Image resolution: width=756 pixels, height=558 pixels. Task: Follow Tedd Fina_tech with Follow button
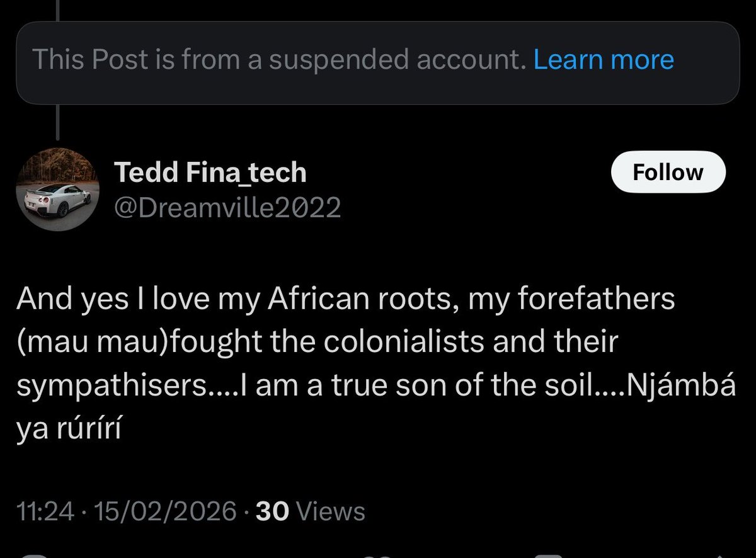[668, 171]
